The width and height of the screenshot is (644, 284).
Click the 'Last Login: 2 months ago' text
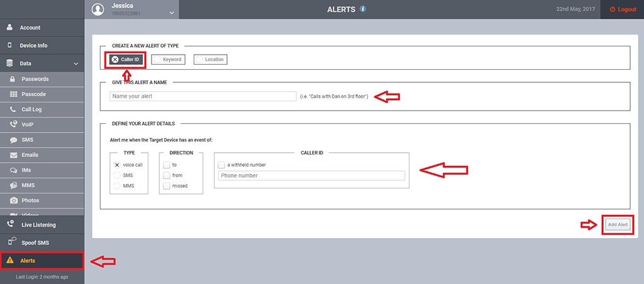pos(42,277)
